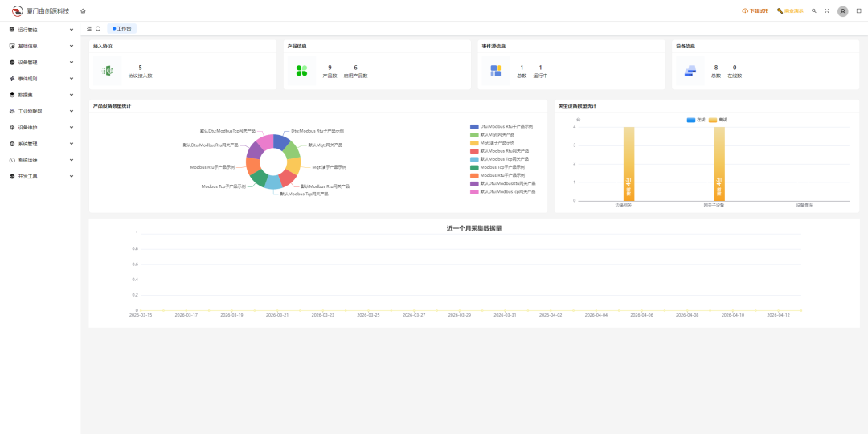Switch to the 工作台 tab
The height and width of the screenshot is (434, 868).
pos(123,28)
